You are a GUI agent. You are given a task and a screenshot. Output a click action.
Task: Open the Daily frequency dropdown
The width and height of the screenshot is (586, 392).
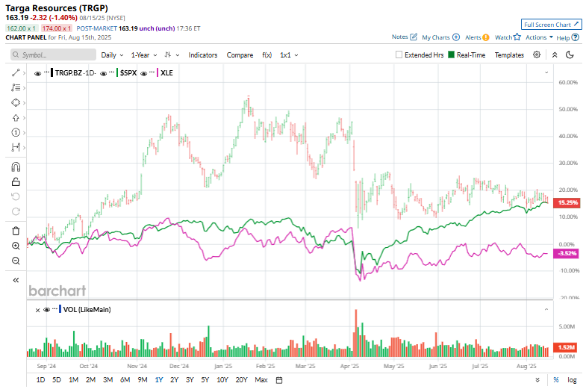pyautogui.click(x=112, y=55)
